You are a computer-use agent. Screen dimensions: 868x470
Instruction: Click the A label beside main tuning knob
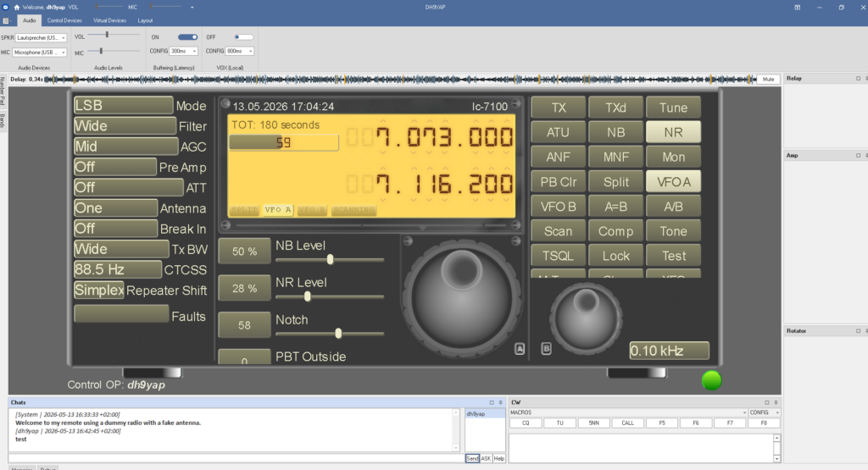[520, 349]
